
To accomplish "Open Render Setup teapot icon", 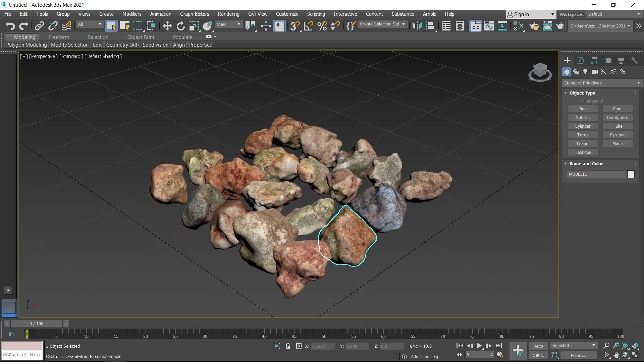I will click(x=534, y=26).
